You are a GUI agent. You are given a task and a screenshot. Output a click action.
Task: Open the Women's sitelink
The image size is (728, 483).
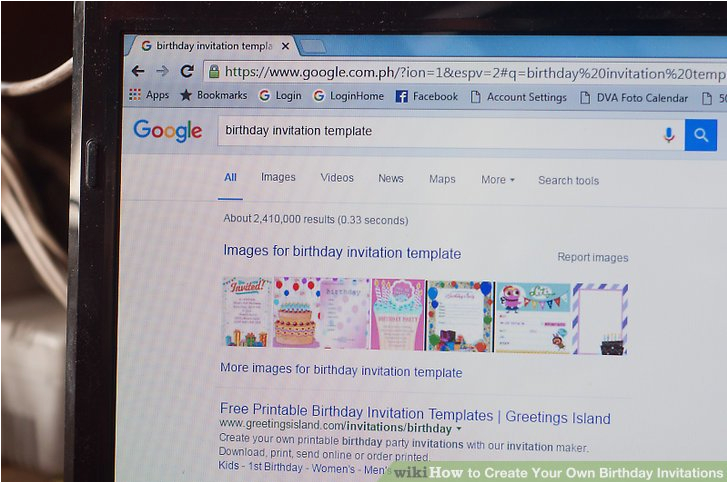pos(333,469)
